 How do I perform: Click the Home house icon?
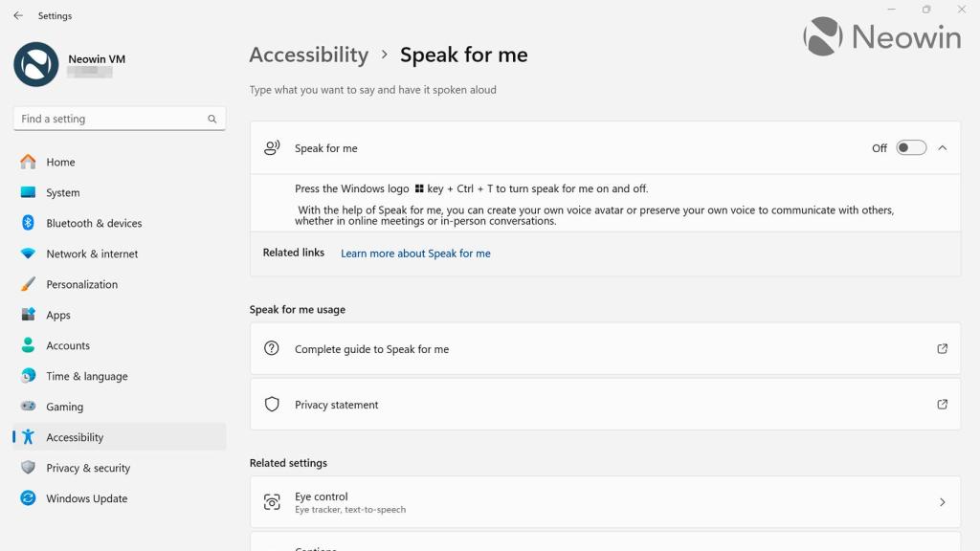28,162
